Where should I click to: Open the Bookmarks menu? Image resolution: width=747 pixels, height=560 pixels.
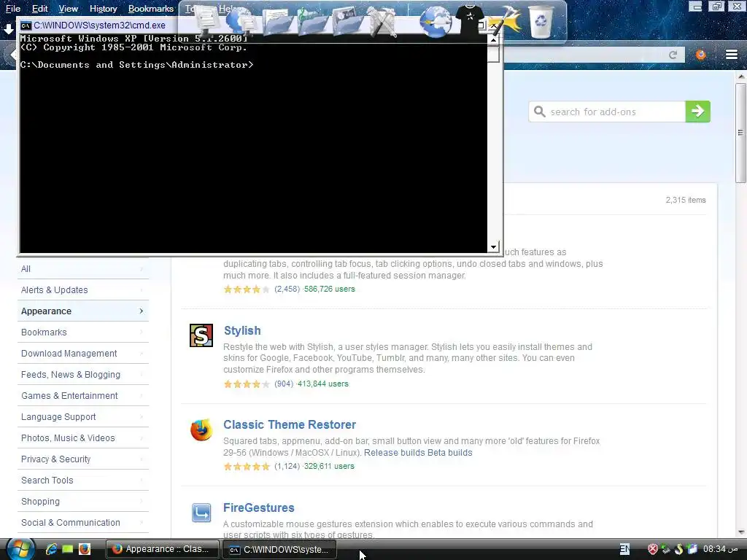(x=150, y=9)
